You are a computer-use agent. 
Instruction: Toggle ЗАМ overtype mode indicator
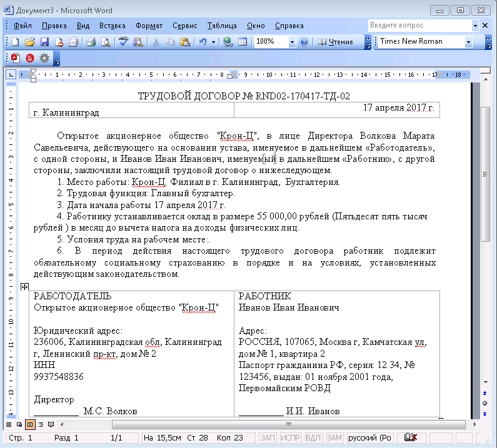coord(334,438)
